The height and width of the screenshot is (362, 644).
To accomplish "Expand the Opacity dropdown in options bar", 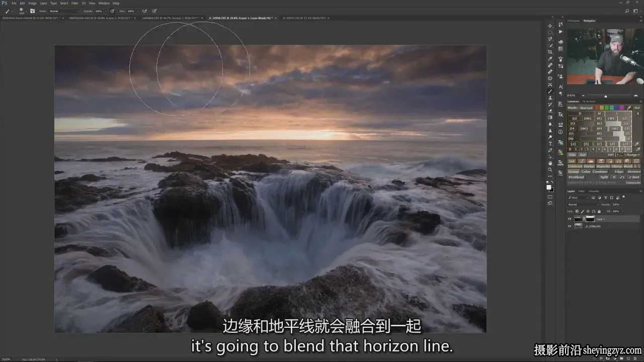I will click(105, 11).
